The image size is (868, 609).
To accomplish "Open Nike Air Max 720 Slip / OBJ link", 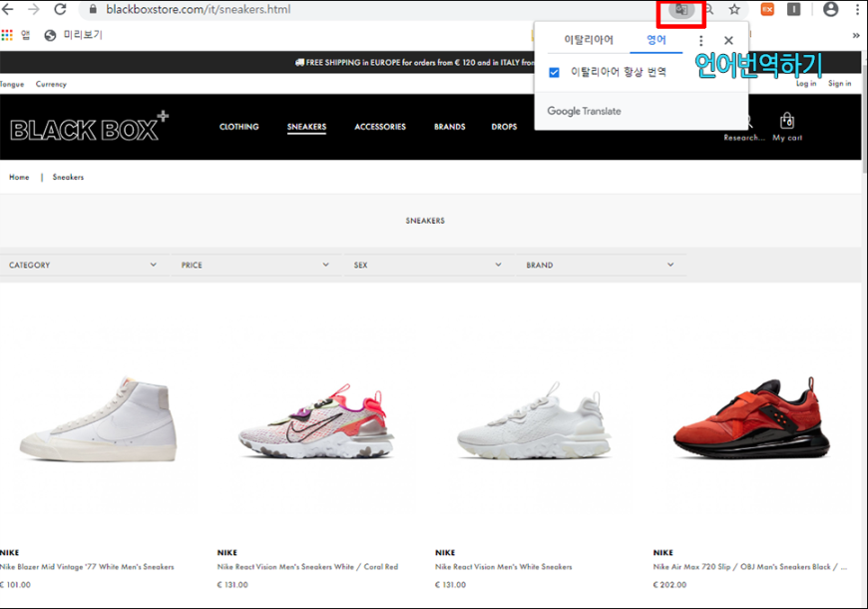I will [750, 567].
